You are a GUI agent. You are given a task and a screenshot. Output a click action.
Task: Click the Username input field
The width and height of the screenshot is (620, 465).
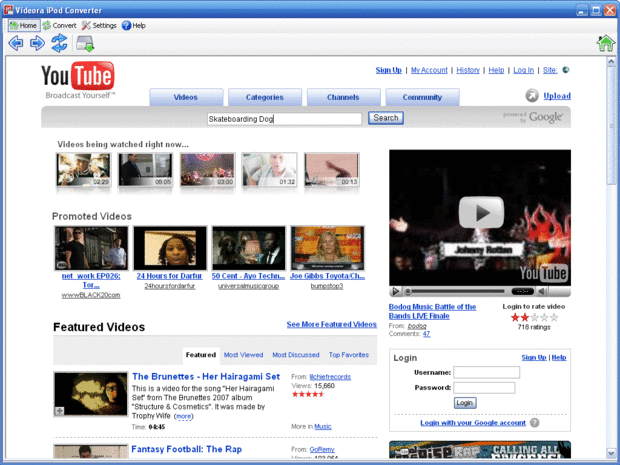[486, 372]
